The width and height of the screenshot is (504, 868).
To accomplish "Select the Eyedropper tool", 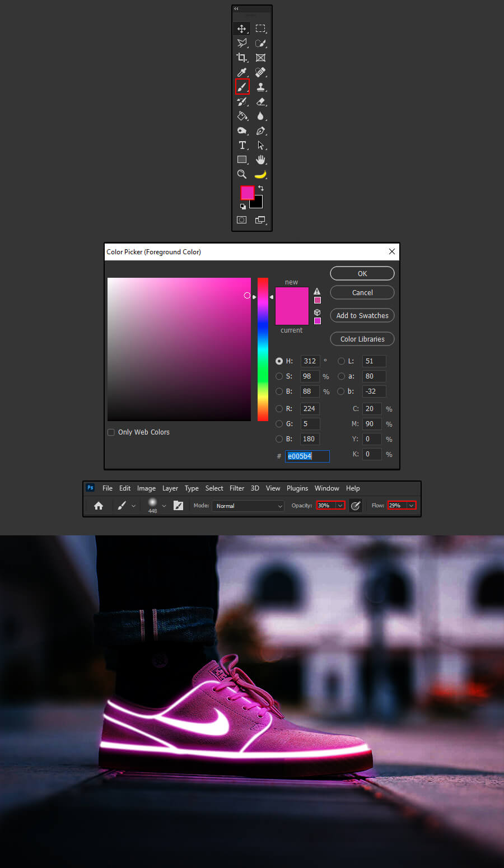I will click(241, 72).
